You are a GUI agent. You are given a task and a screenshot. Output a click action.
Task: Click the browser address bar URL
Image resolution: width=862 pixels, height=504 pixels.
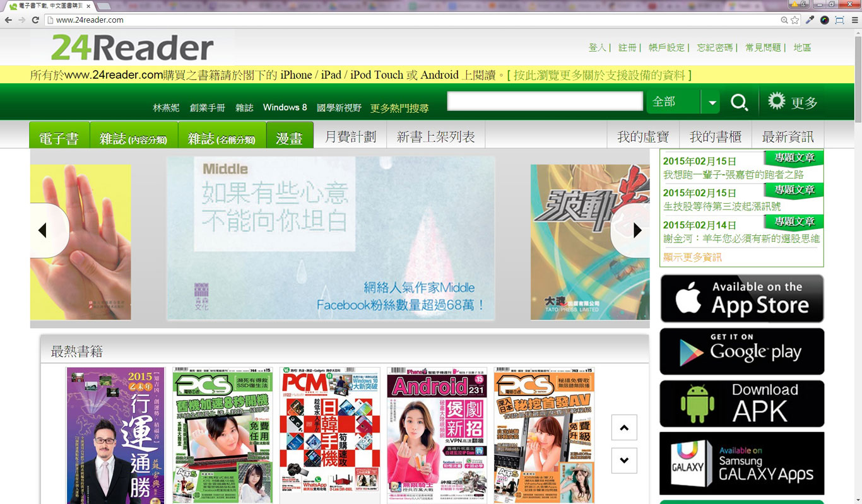[x=90, y=20]
